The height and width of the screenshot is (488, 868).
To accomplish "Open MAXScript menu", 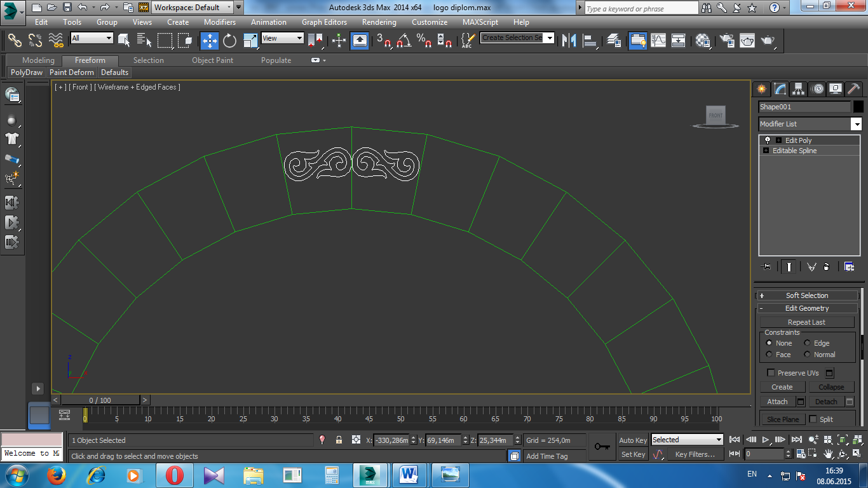I will click(480, 22).
